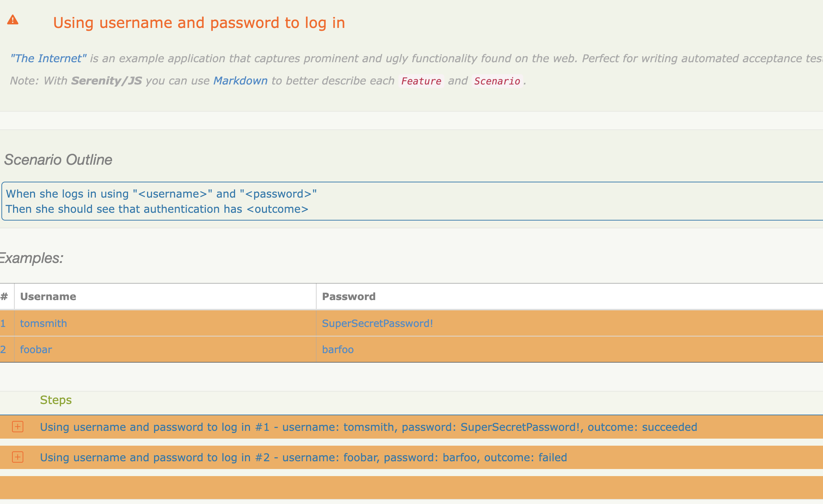Select the Examples heading
This screenshot has height=504, width=823.
[x=31, y=258]
